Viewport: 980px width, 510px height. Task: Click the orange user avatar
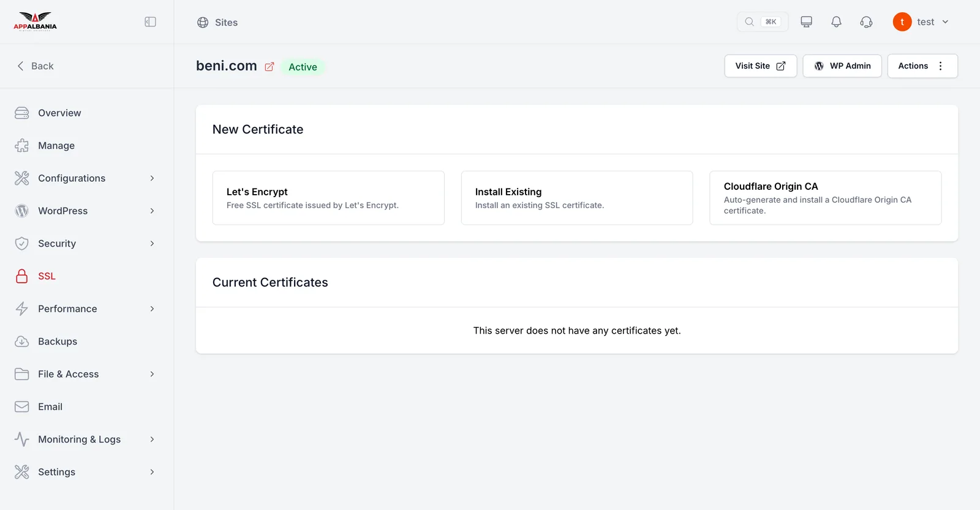coord(902,22)
